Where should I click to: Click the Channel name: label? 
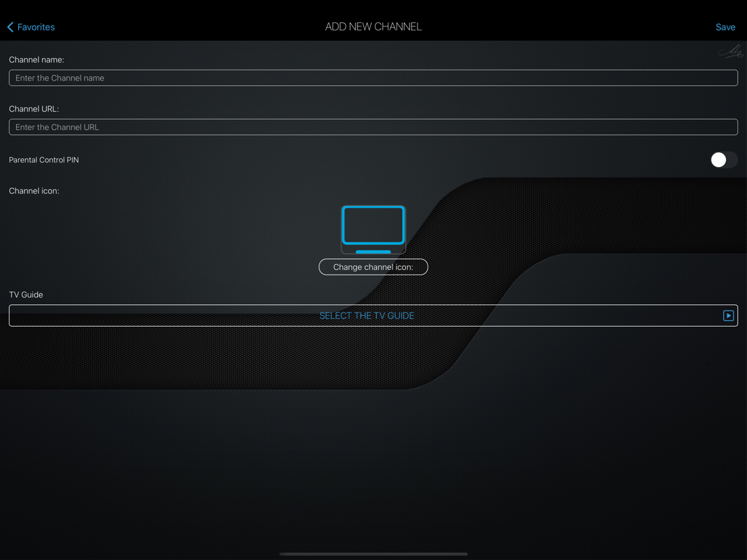(37, 60)
